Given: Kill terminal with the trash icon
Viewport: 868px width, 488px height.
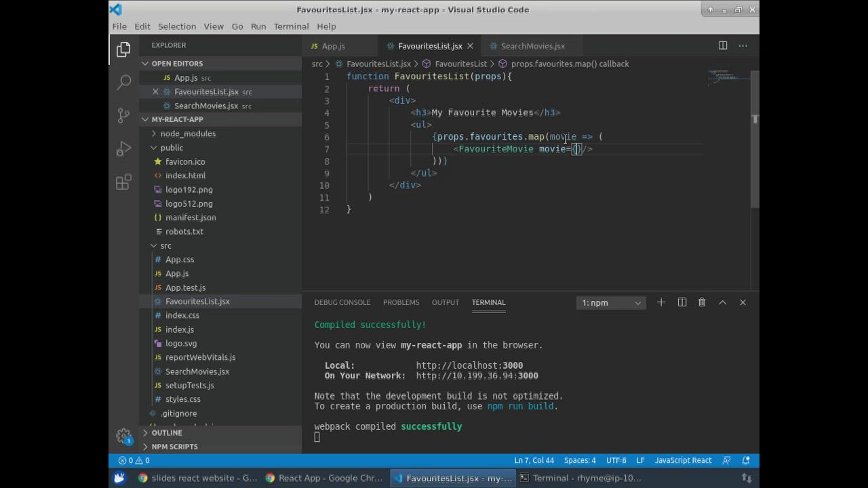Looking at the screenshot, I should (702, 302).
